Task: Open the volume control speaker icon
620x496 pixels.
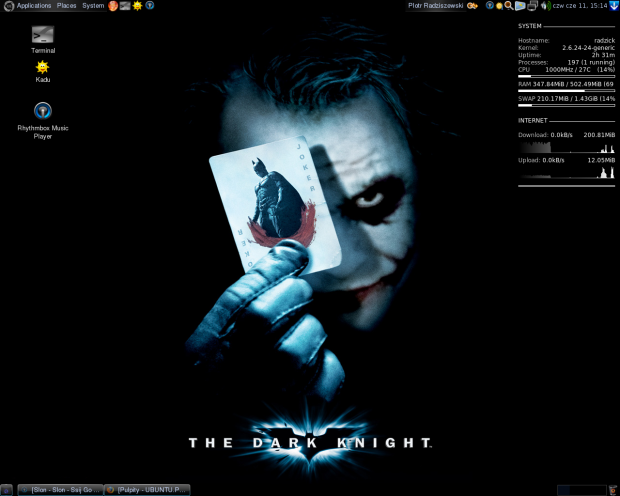Action: 546,6
